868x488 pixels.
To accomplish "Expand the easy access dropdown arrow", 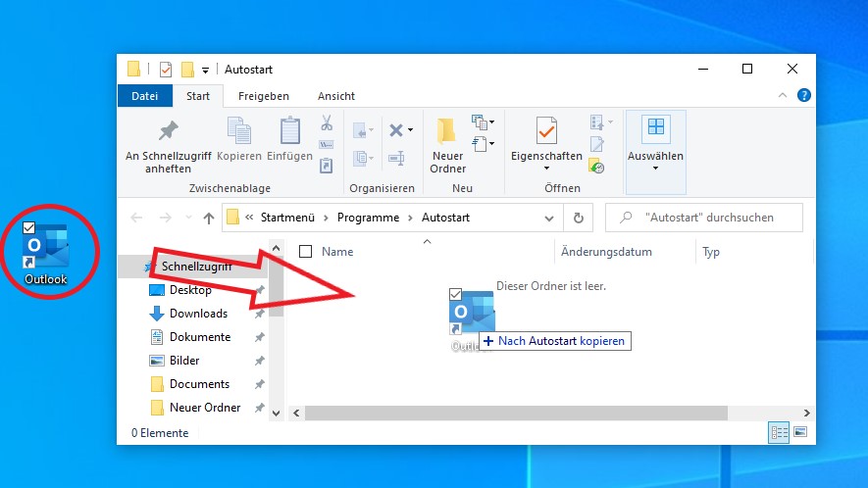I will [492, 144].
